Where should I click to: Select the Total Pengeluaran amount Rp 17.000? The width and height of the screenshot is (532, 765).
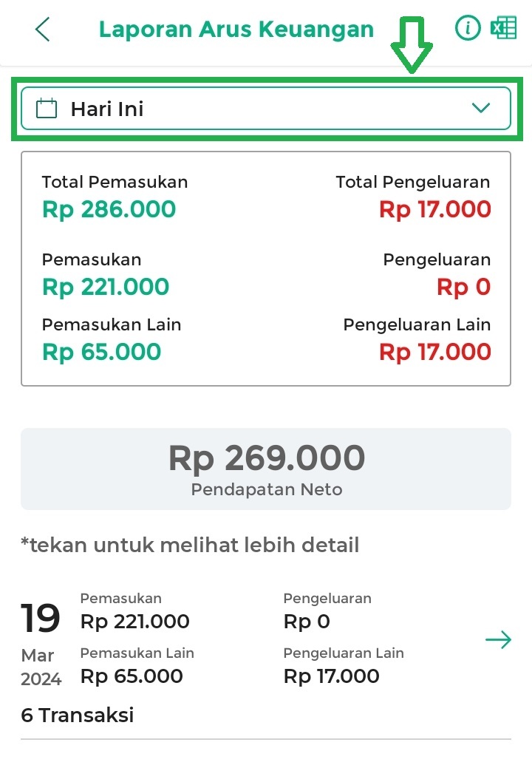coord(434,209)
